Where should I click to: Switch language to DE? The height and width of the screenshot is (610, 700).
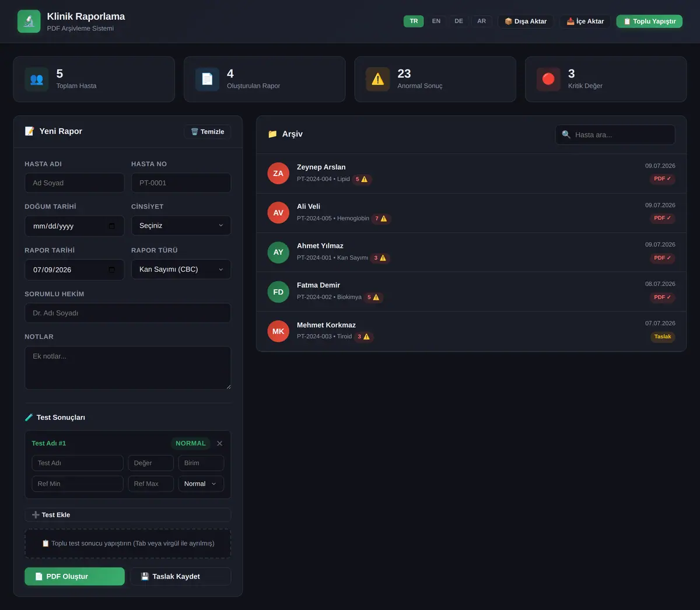coord(459,21)
